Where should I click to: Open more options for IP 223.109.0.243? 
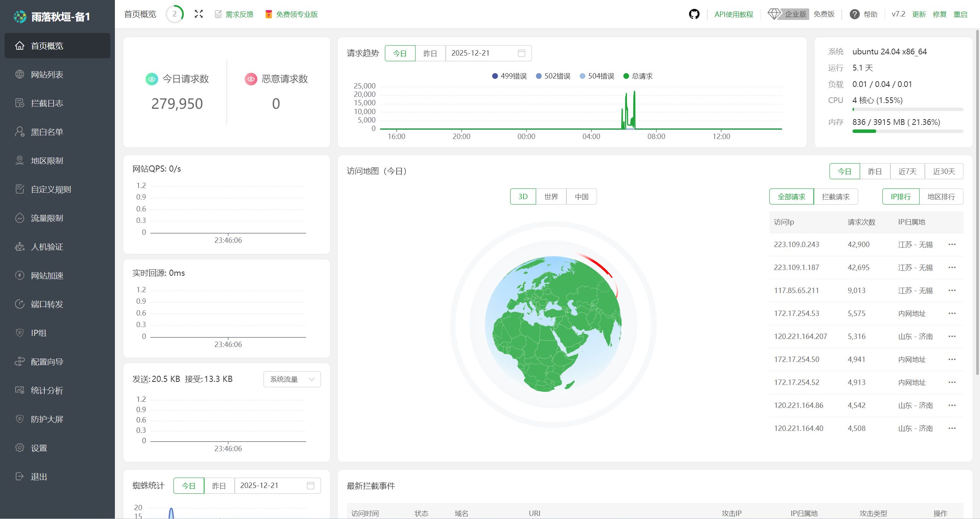952,244
